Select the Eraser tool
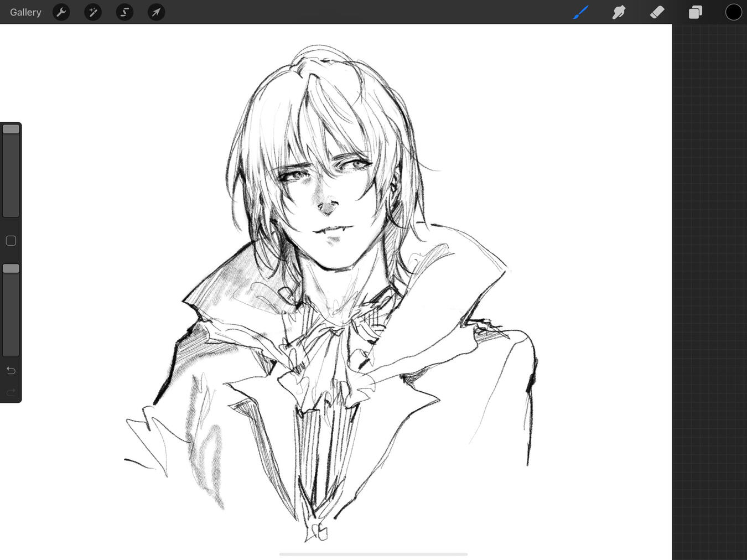This screenshot has height=560, width=747. (x=657, y=12)
